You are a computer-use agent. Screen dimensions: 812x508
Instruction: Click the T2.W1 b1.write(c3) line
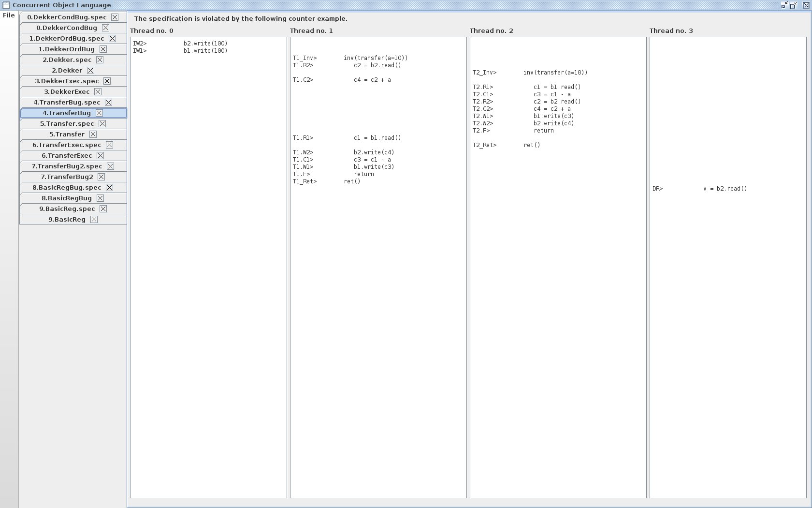tap(523, 116)
